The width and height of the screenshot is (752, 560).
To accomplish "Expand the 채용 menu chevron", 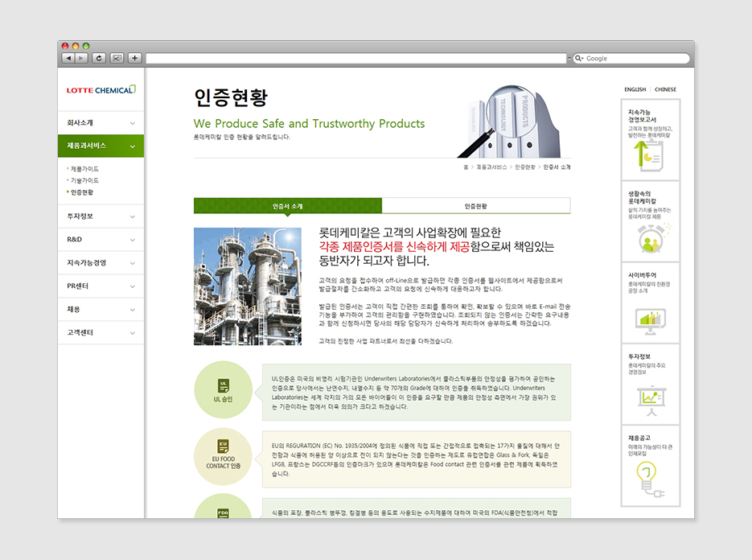I will pos(133,310).
